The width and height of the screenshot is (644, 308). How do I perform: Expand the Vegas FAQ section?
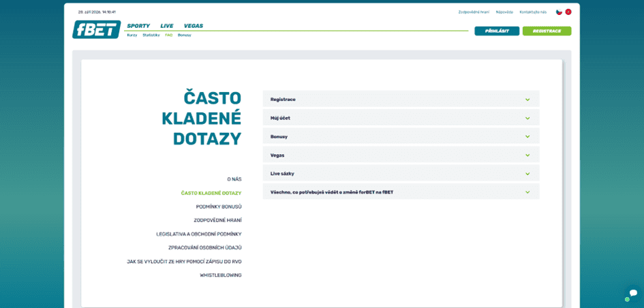coord(401,155)
